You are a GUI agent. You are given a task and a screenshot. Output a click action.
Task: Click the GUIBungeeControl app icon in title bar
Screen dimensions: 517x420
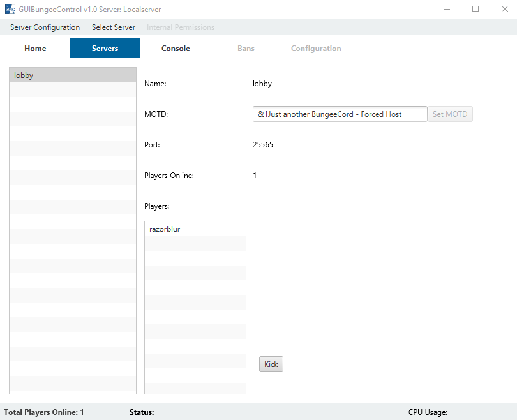coord(10,10)
